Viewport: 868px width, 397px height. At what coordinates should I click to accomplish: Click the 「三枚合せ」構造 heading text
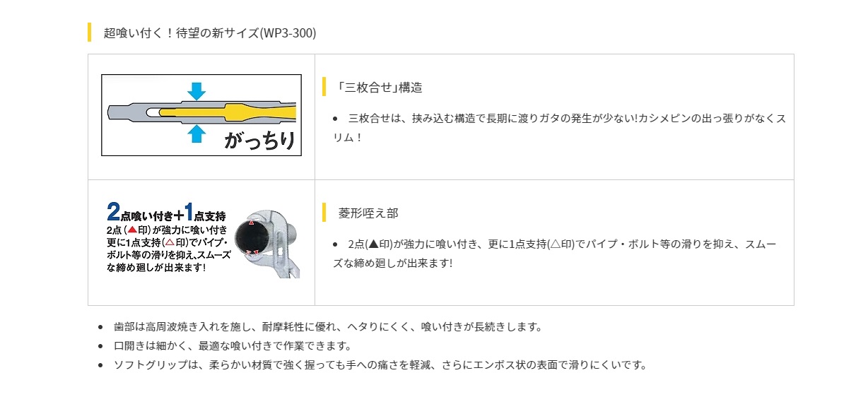pyautogui.click(x=380, y=88)
